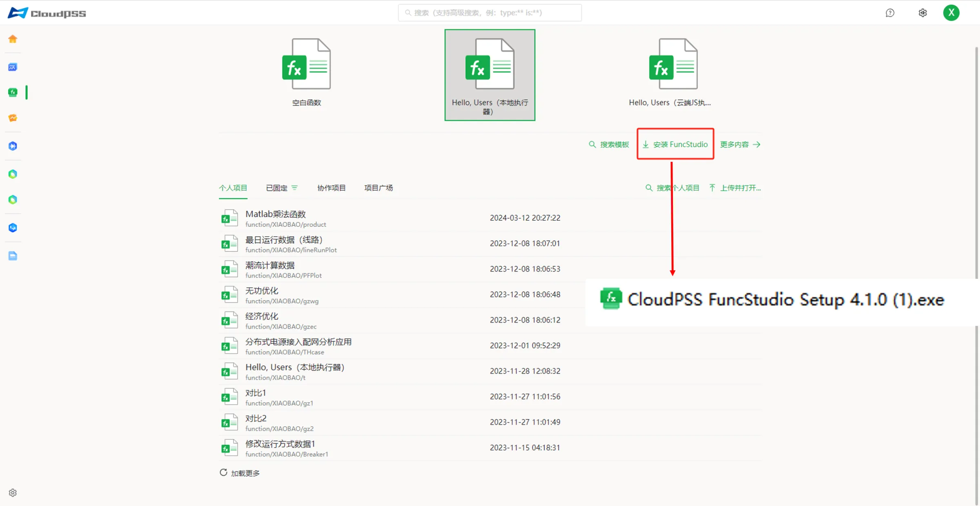Screen dimensions: 980x506
Task: Open the help question icon in header
Action: pyautogui.click(x=890, y=13)
